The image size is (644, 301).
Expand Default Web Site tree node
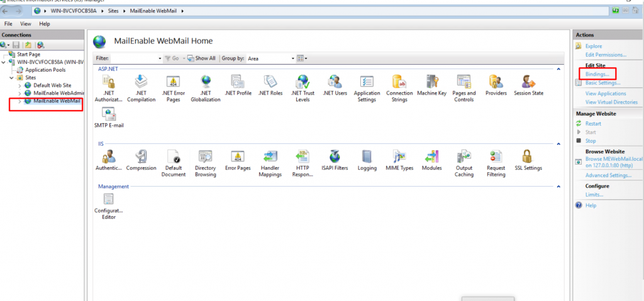(x=19, y=85)
